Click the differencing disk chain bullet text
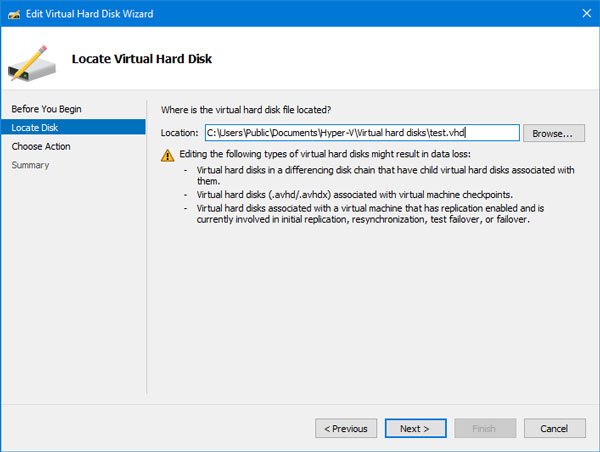This screenshot has width=600, height=452. (385, 175)
